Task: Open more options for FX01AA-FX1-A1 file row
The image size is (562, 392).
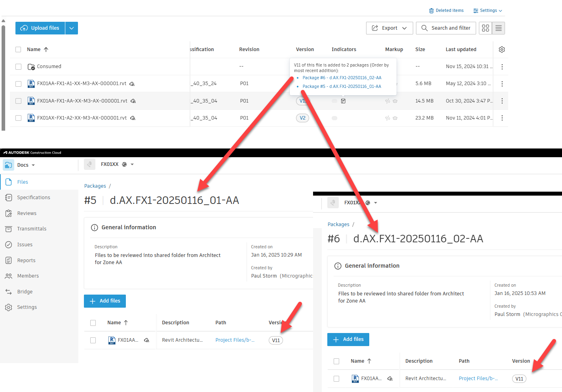Action: pyautogui.click(x=502, y=84)
